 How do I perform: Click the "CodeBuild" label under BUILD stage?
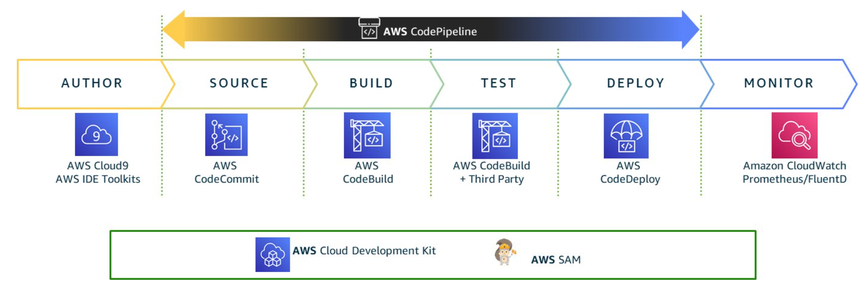368,179
